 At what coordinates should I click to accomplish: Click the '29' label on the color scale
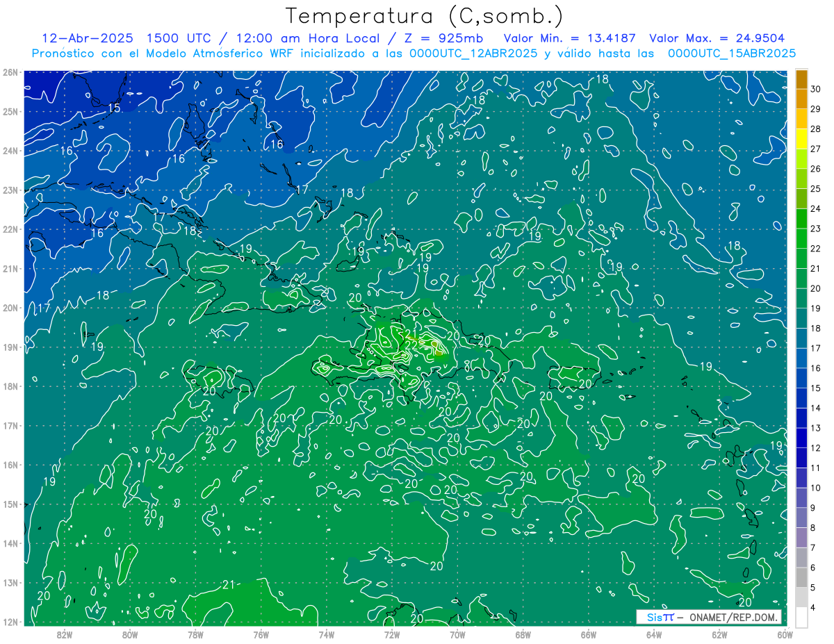click(816, 109)
